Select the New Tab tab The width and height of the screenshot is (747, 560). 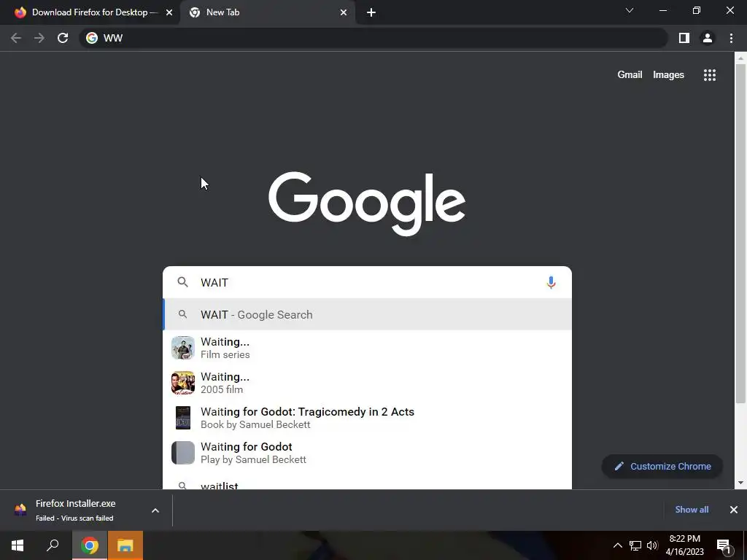tap(267, 12)
